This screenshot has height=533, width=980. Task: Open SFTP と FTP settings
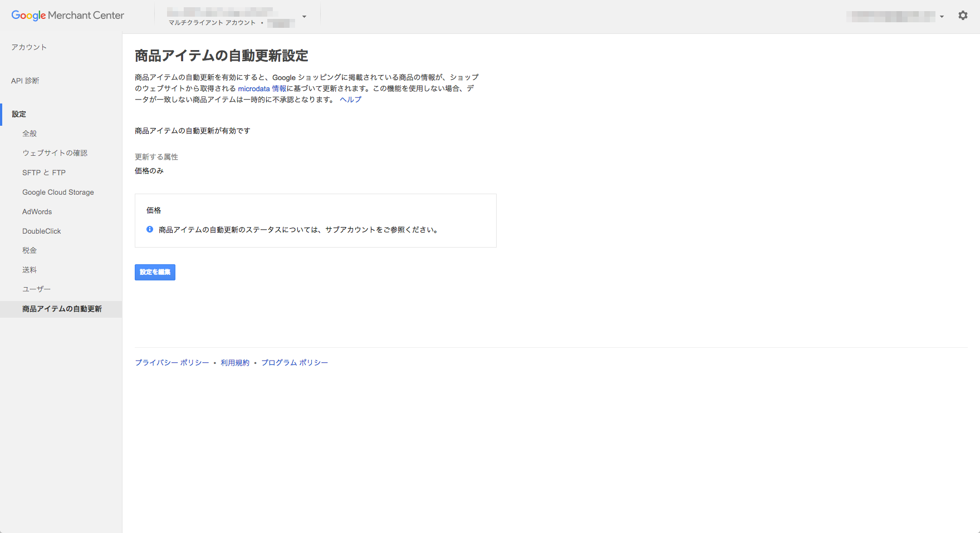[x=44, y=172]
